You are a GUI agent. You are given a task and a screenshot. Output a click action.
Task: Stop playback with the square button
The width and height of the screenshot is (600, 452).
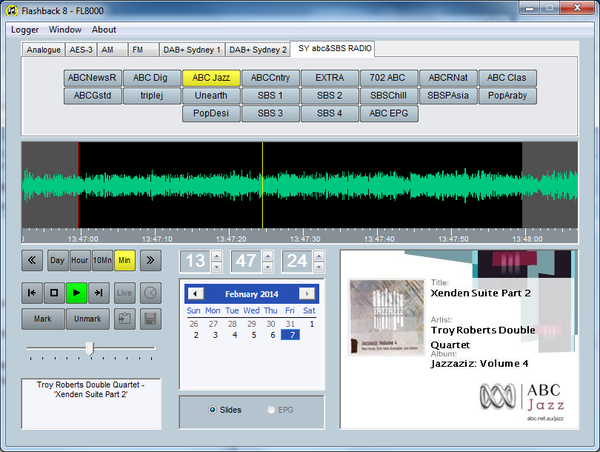[54, 293]
